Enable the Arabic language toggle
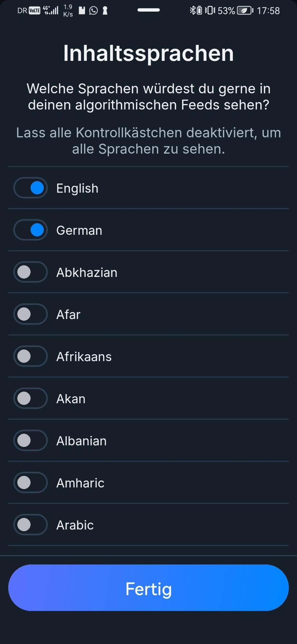 (x=31, y=525)
